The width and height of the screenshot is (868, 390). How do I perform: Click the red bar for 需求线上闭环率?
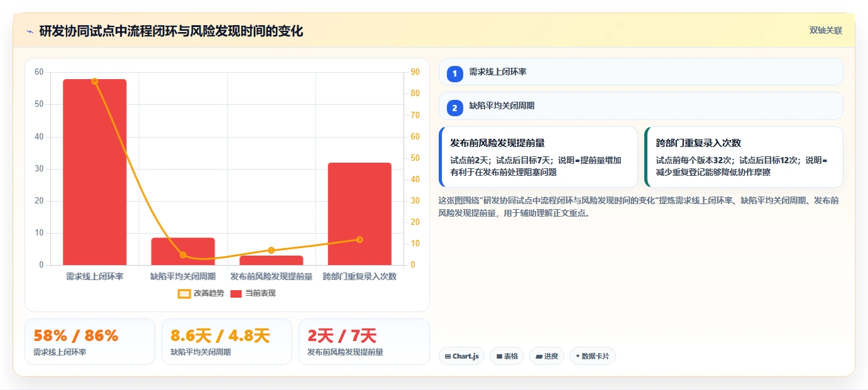pyautogui.click(x=95, y=172)
